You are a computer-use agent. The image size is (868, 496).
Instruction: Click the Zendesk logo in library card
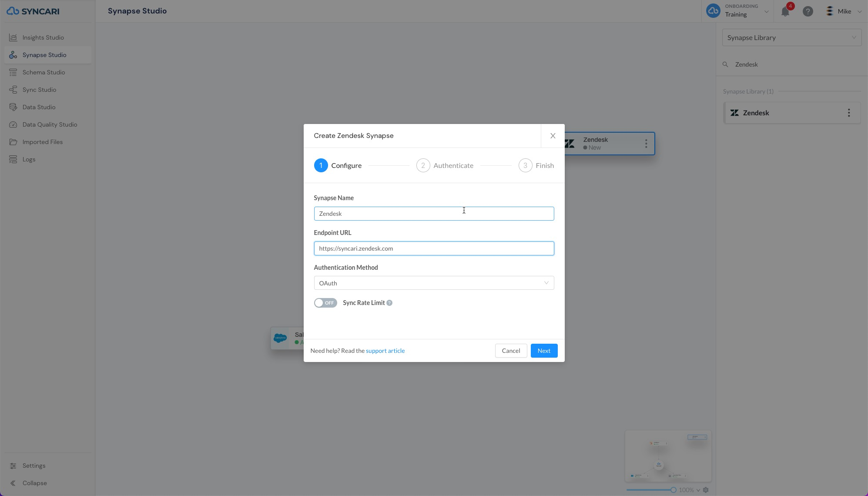pos(734,113)
